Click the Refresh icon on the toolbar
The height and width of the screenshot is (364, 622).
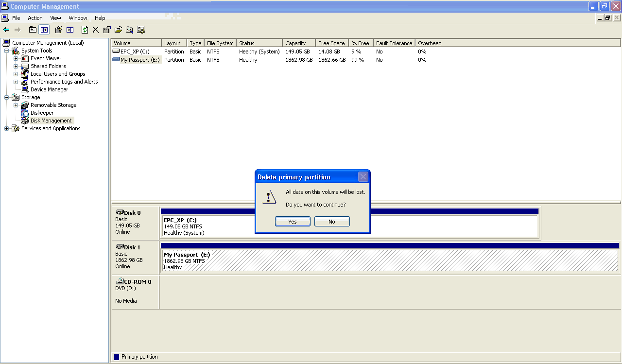coord(85,30)
